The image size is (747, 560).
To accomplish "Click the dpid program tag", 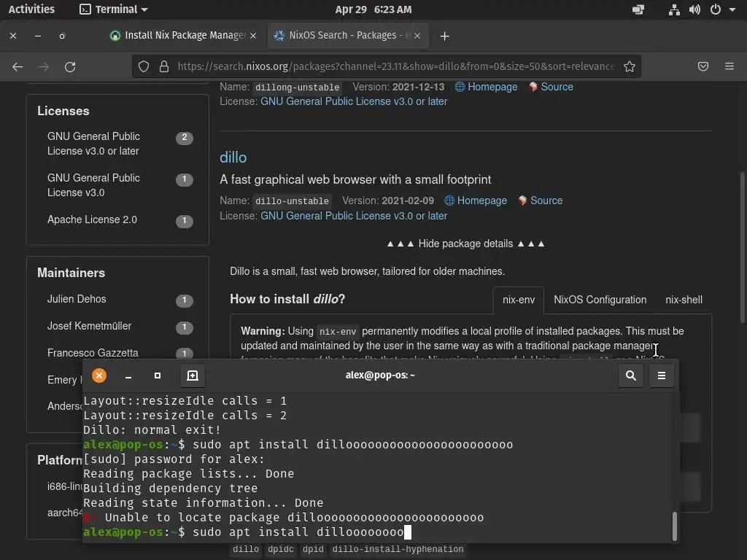I will [x=313, y=550].
